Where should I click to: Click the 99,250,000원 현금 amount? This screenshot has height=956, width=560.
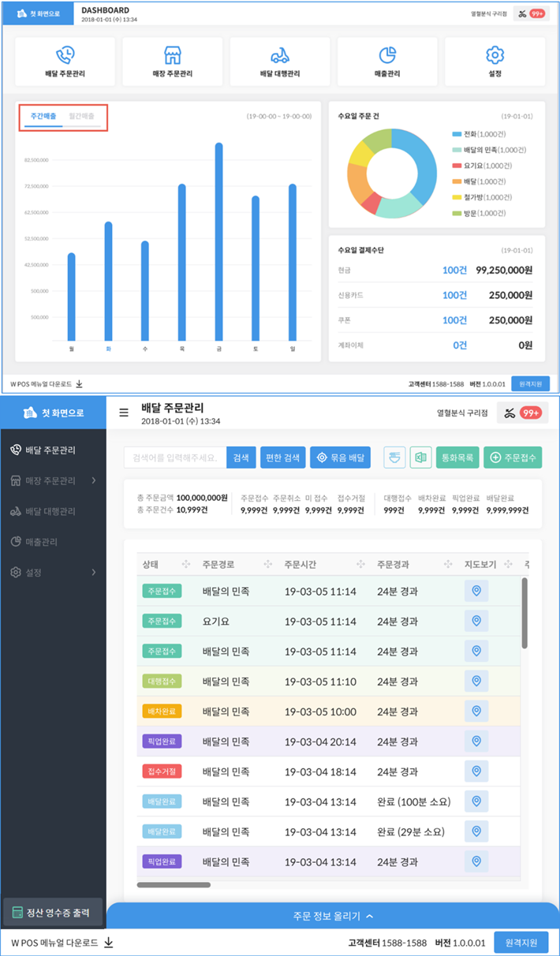point(504,271)
